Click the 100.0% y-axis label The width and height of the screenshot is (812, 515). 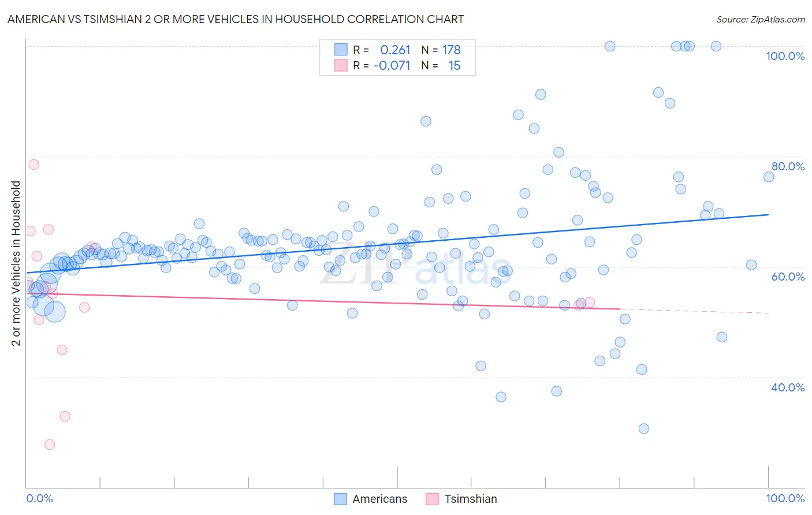[x=785, y=56]
